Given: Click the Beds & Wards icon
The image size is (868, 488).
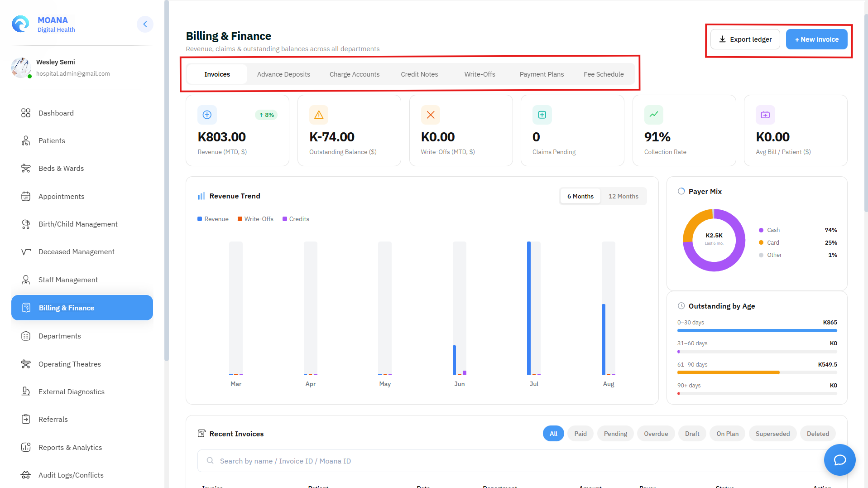Looking at the screenshot, I should click(26, 168).
